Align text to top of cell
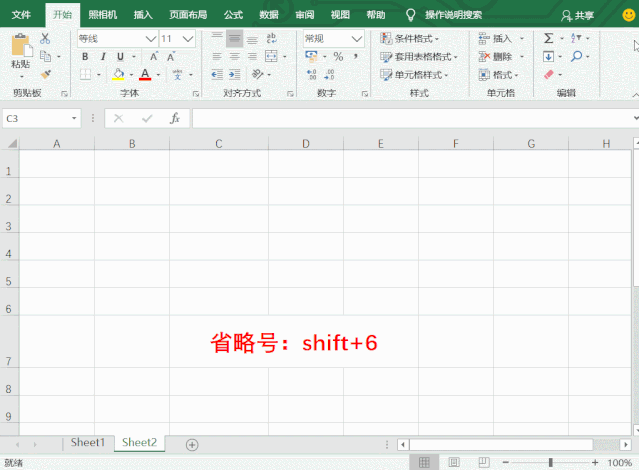Screen dimensions: 639x470 click(217, 38)
